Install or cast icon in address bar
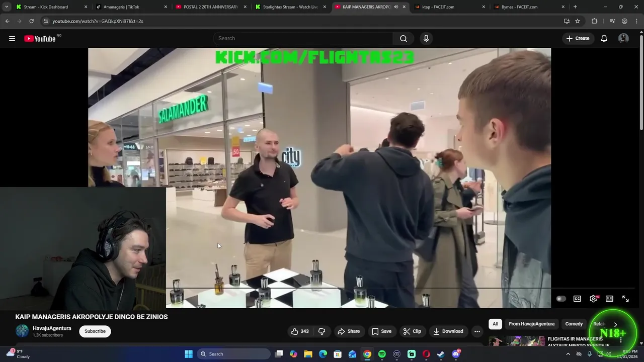This screenshot has width=644, height=362. 567,21
